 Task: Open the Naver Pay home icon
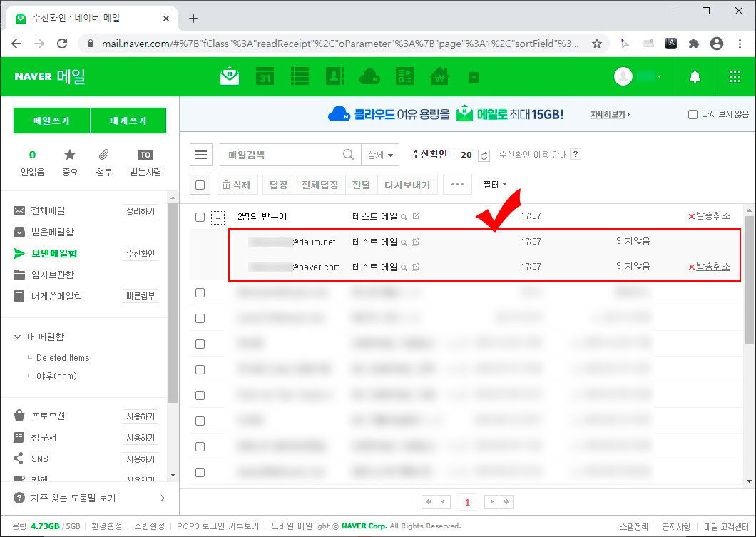click(439, 76)
